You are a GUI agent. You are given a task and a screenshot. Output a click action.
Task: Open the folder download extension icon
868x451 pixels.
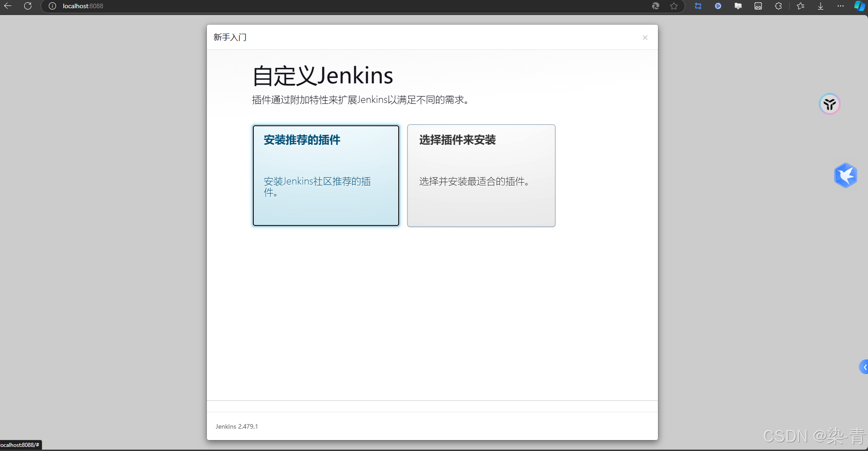pos(738,6)
